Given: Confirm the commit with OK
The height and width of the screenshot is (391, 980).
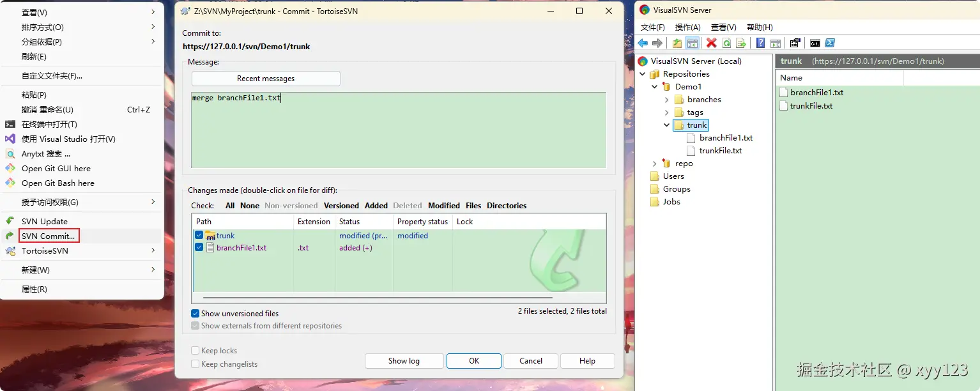Looking at the screenshot, I should point(474,361).
